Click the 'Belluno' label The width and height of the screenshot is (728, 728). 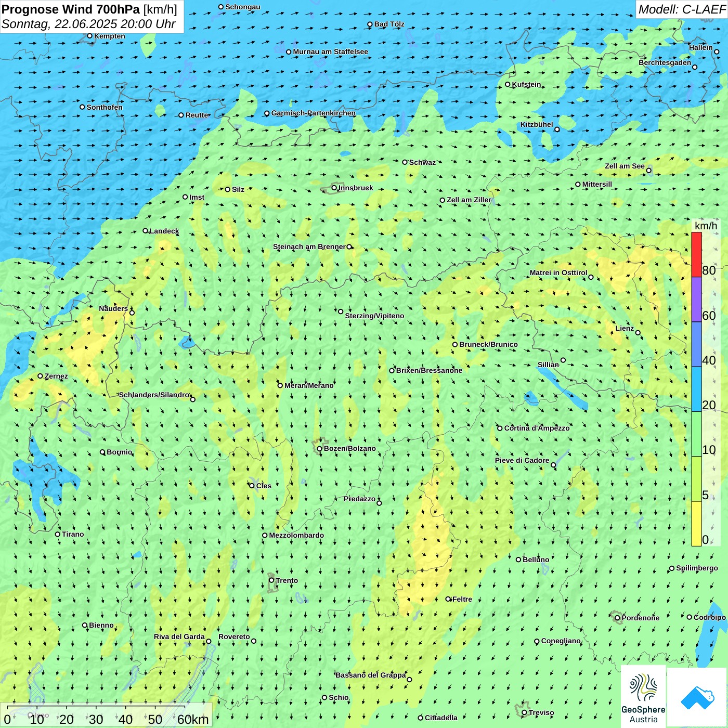(x=536, y=560)
